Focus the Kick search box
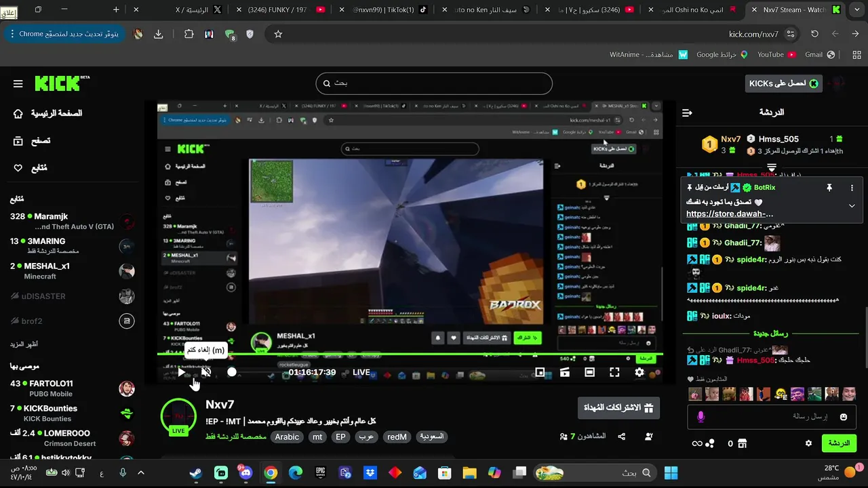The width and height of the screenshot is (868, 488). 434,83
